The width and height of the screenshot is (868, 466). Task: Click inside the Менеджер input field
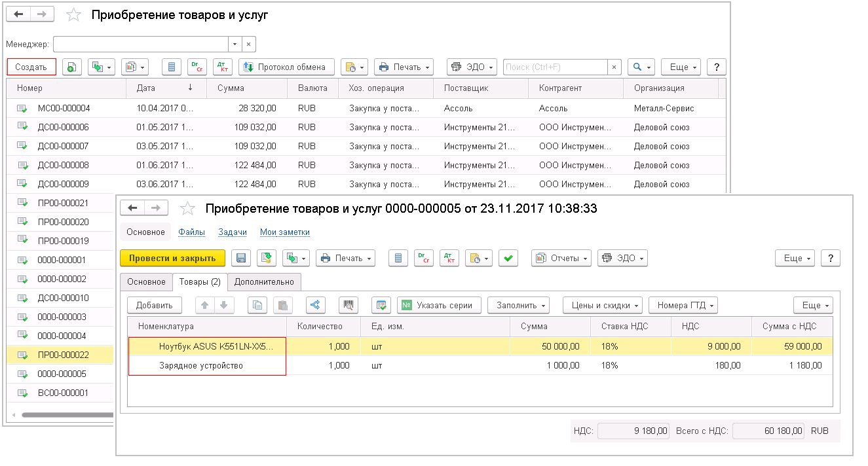pos(141,44)
